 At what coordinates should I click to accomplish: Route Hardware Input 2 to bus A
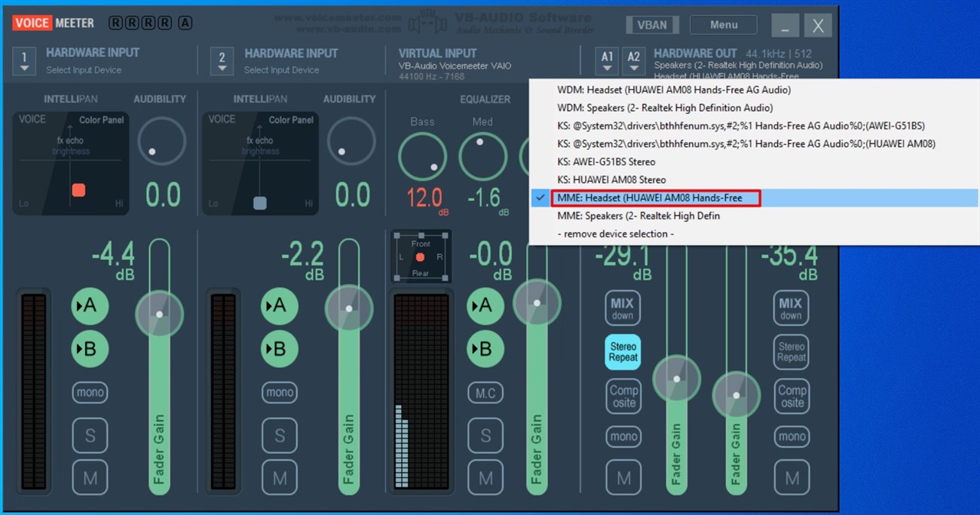pyautogui.click(x=280, y=305)
